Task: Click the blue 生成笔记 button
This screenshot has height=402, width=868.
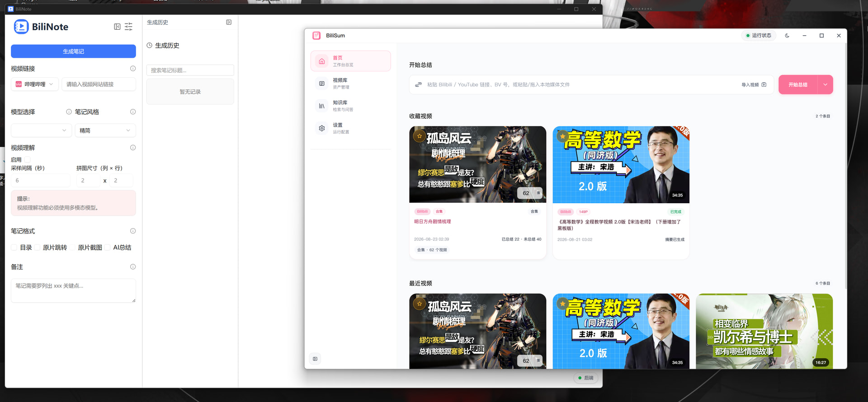Action: (73, 51)
